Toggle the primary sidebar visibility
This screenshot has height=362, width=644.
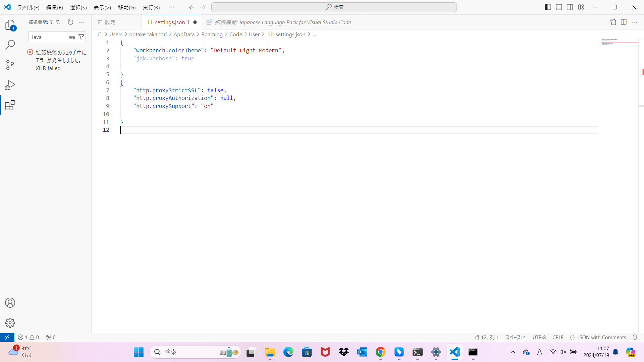[x=548, y=7]
